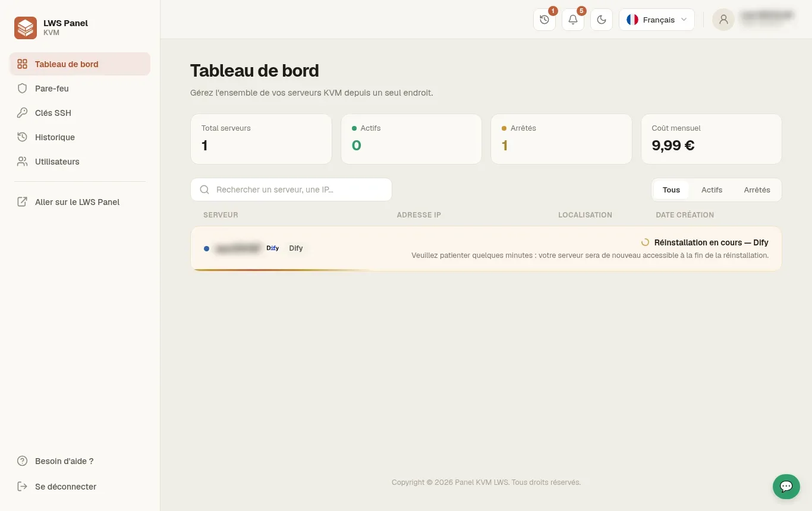The width and height of the screenshot is (812, 511).
Task: Click the reinstallation spinner icon
Action: [x=645, y=242]
